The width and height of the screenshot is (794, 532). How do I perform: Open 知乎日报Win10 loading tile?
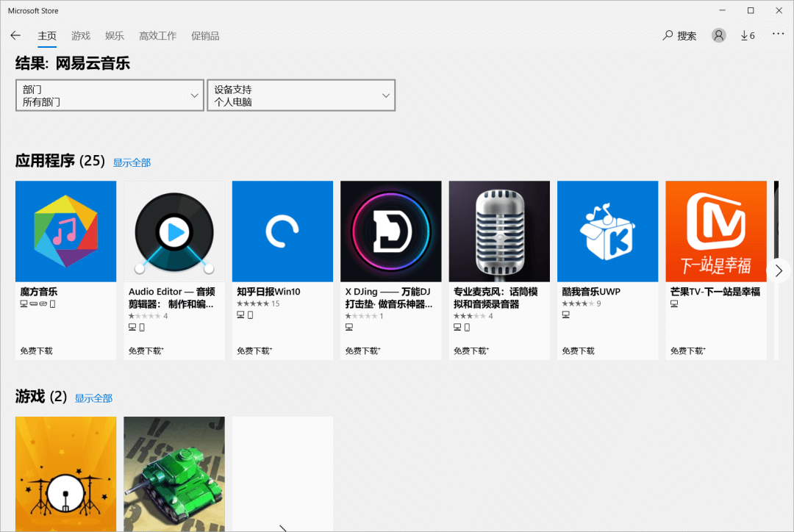click(x=282, y=231)
